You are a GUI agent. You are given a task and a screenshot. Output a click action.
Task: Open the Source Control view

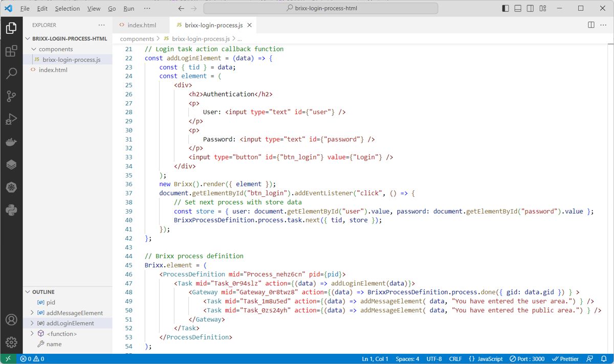click(x=11, y=96)
